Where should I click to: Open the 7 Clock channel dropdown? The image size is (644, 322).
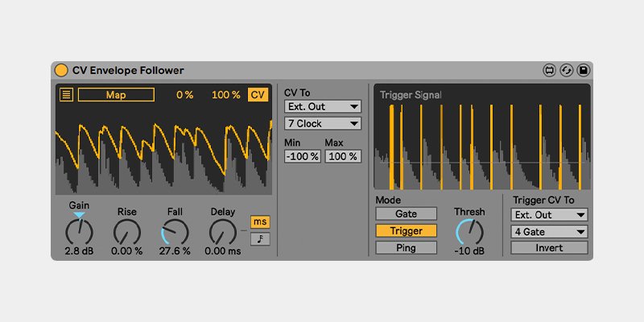click(323, 123)
